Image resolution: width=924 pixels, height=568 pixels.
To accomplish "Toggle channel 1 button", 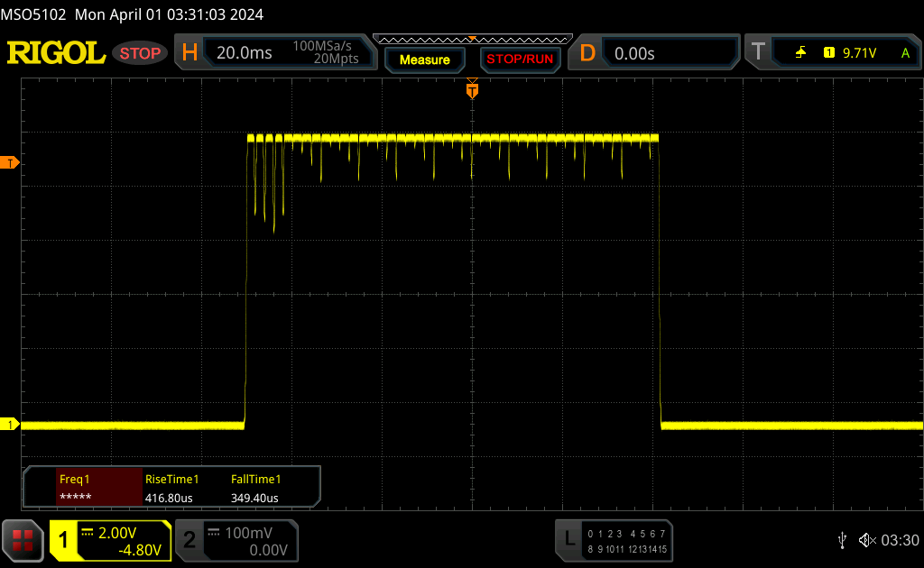I will click(63, 540).
